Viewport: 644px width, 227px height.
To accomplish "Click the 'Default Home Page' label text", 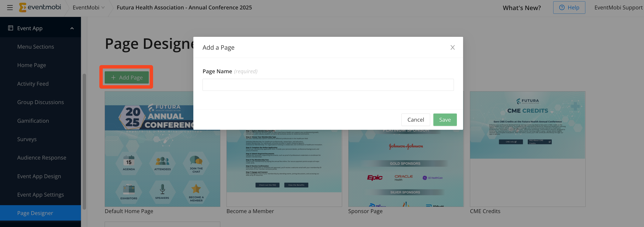I will click(x=129, y=211).
